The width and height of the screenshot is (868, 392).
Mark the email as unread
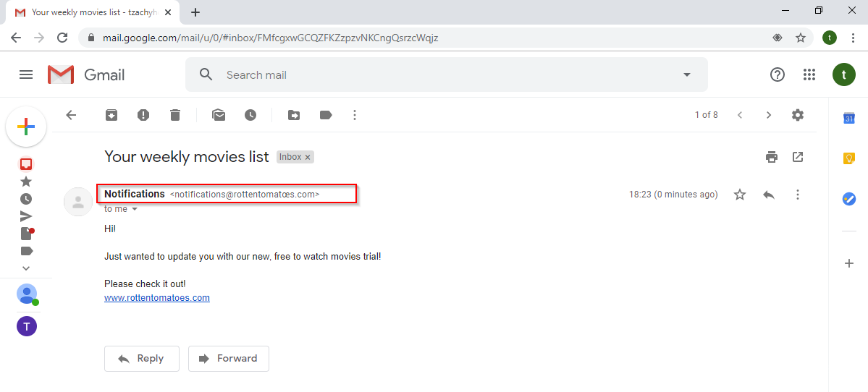(219, 115)
